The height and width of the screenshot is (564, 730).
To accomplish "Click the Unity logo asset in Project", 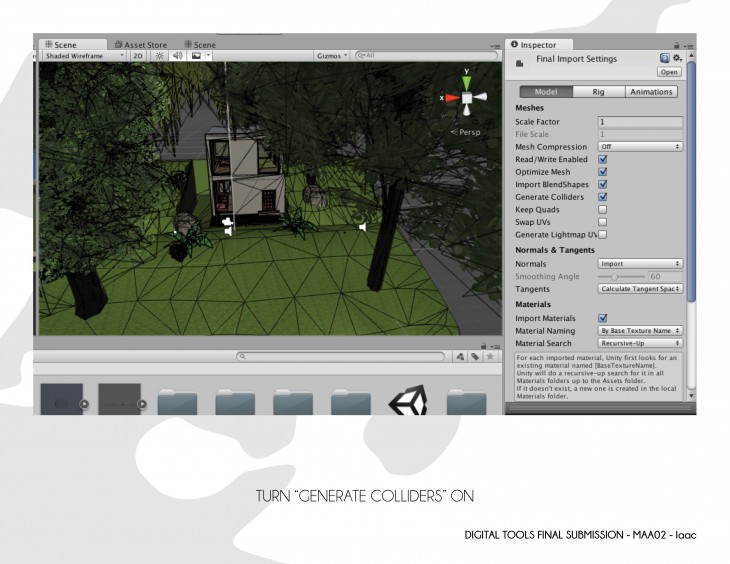I will (x=407, y=403).
